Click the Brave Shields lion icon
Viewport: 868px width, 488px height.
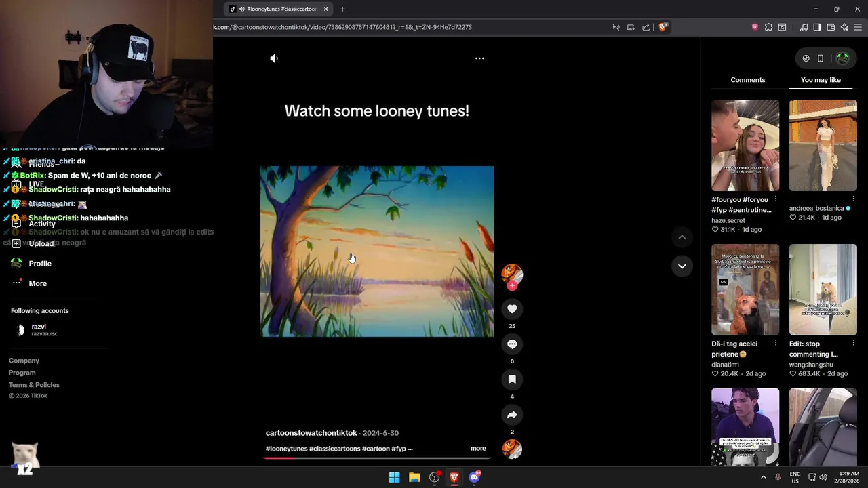663,27
